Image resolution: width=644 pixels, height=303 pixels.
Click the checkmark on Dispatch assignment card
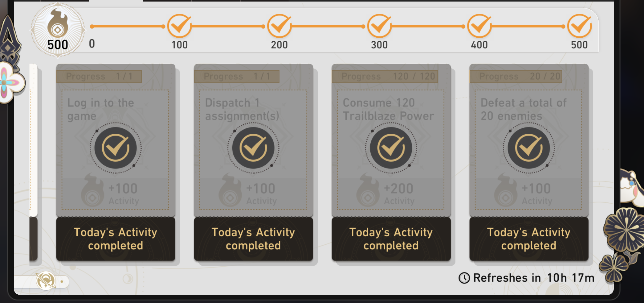(253, 148)
